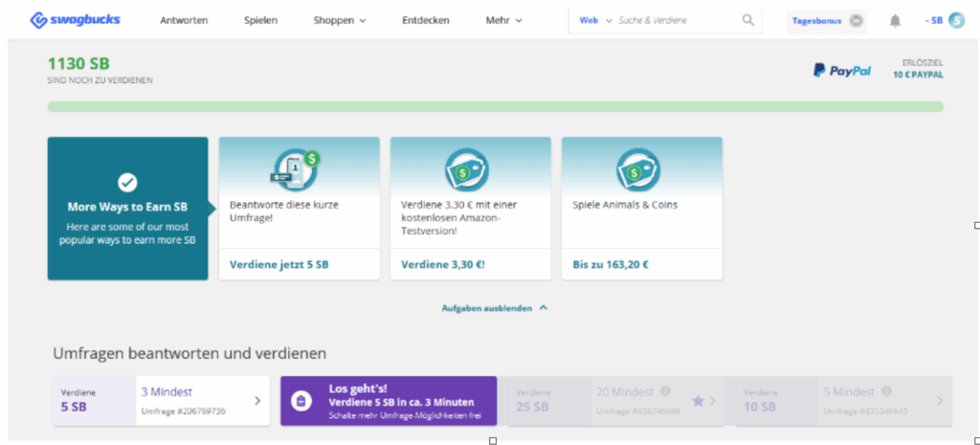Click the Suche & Verdiene search field
The image size is (980, 445).
click(x=677, y=20)
